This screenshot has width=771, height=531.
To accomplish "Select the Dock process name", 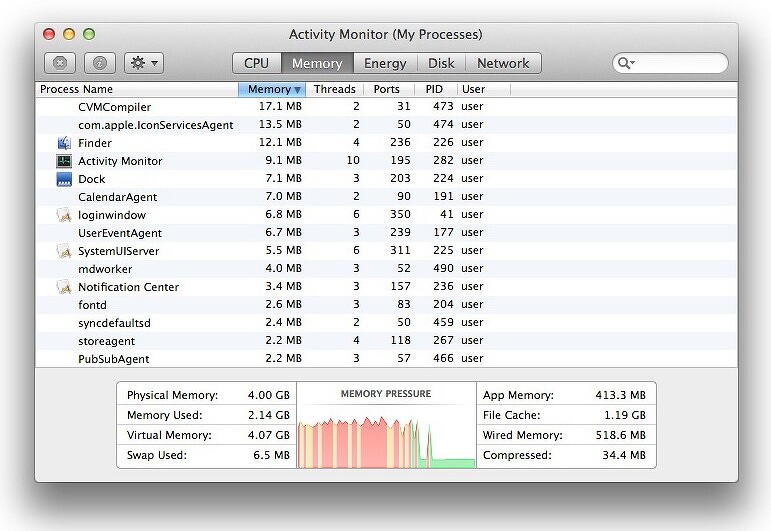I will [x=91, y=179].
